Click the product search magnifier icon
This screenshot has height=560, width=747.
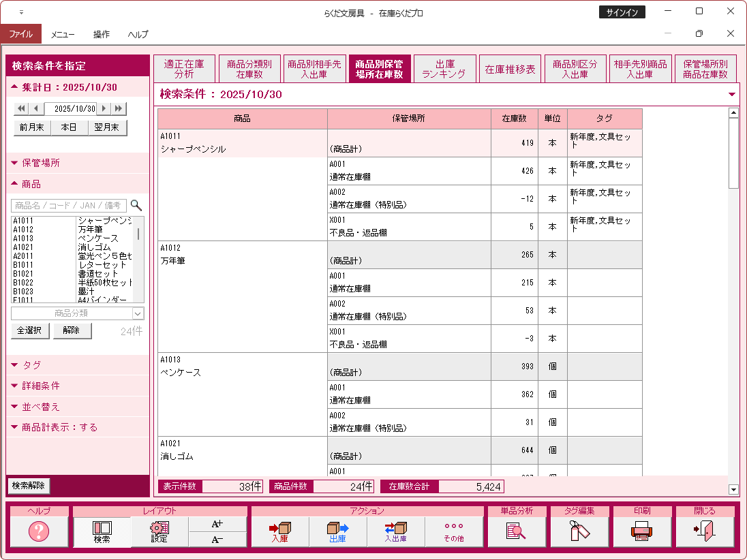point(136,205)
